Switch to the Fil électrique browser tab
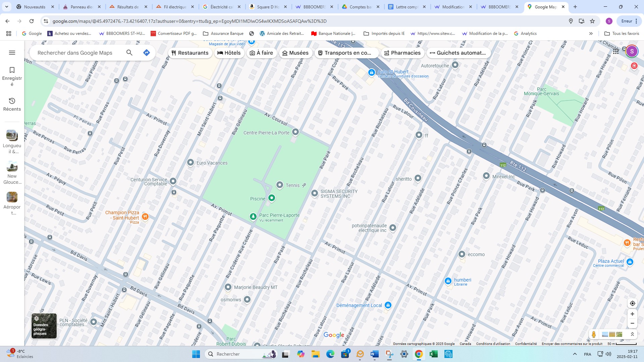 175,7
